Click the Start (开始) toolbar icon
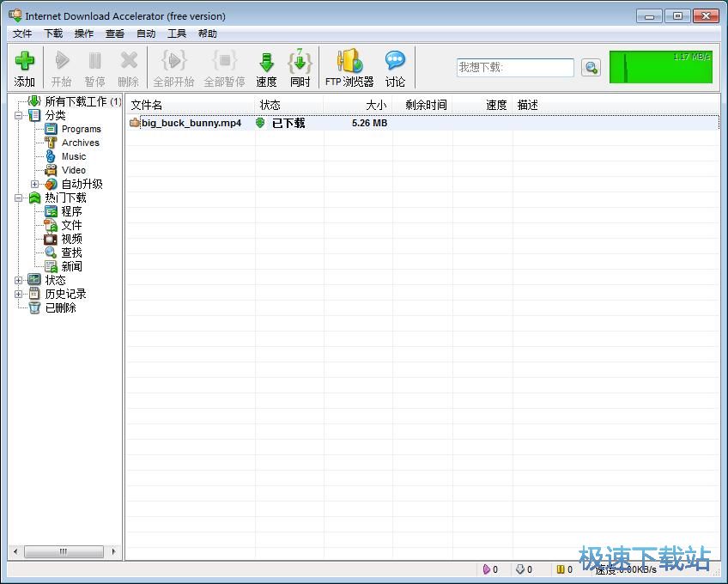This screenshot has width=728, height=584. [61, 68]
